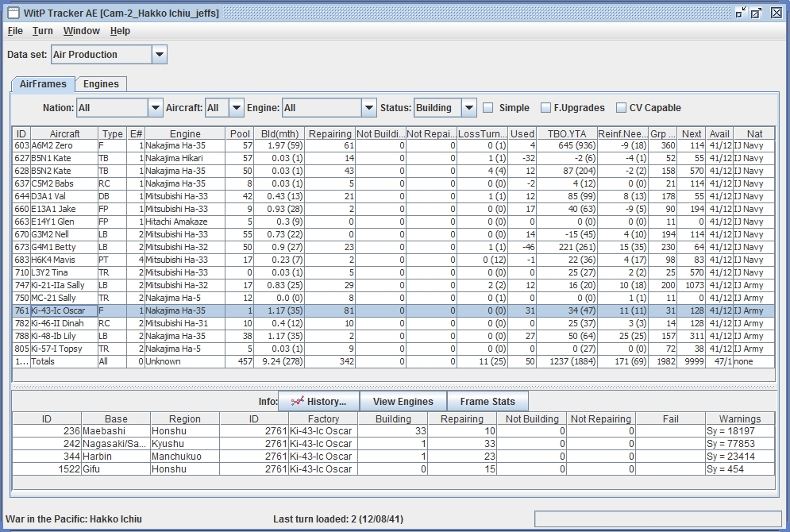Image resolution: width=790 pixels, height=532 pixels.
Task: Select the A6M2 Zero aircraft row
Action: [55, 146]
